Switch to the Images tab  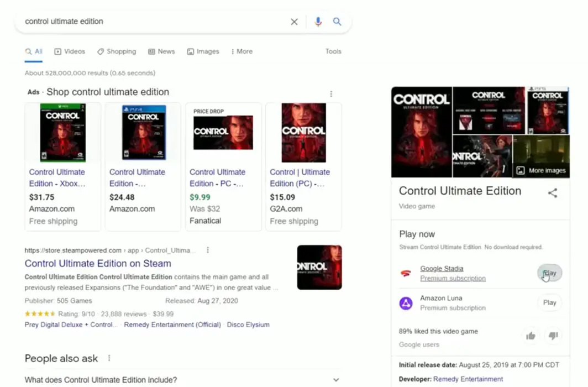203,52
